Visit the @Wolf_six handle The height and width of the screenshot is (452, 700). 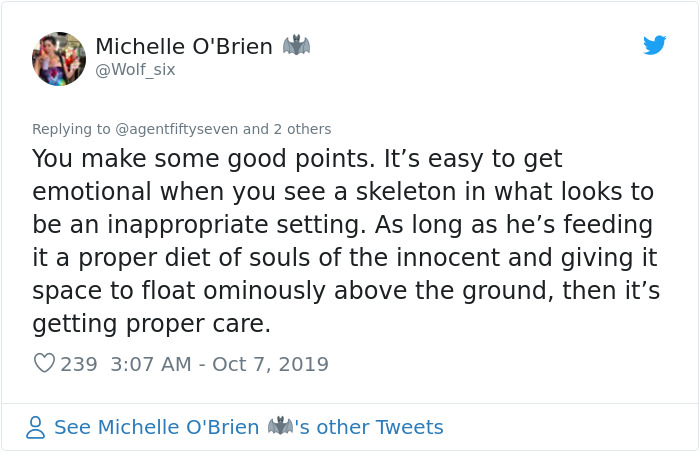[x=135, y=69]
